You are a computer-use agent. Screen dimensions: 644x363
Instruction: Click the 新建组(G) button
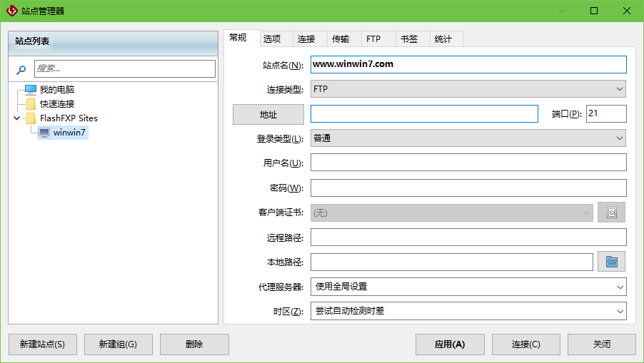tap(119, 344)
